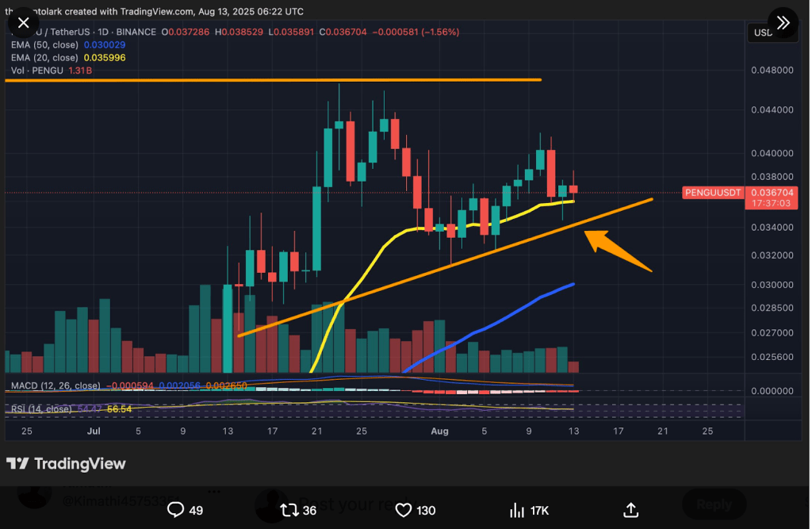Click the 0.048000 price axis label

772,70
